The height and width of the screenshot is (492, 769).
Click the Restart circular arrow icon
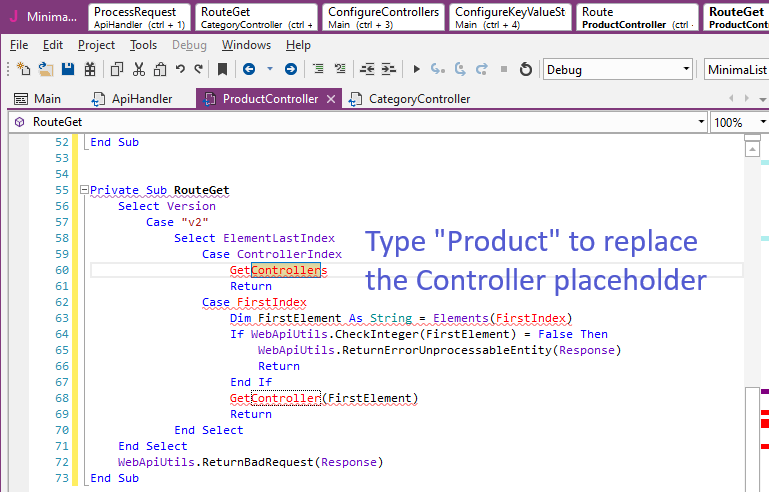[526, 69]
